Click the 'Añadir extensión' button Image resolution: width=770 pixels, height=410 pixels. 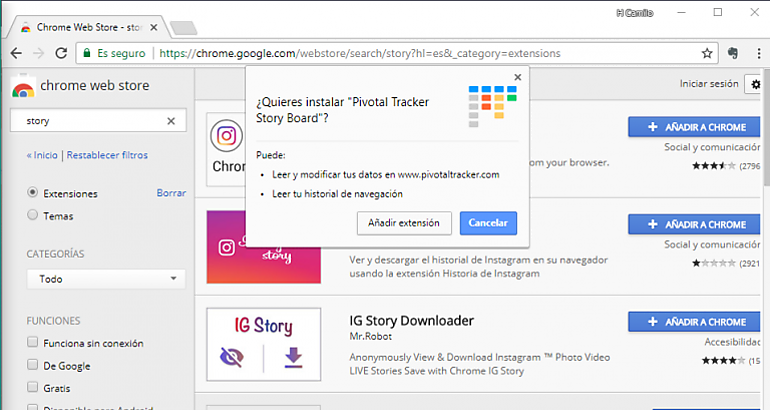pos(404,223)
